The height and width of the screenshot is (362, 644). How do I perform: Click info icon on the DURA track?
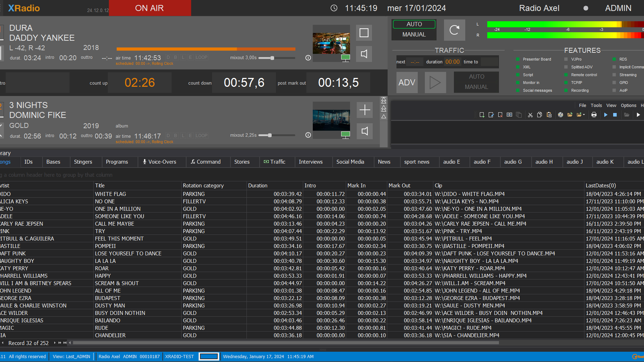coord(308,58)
